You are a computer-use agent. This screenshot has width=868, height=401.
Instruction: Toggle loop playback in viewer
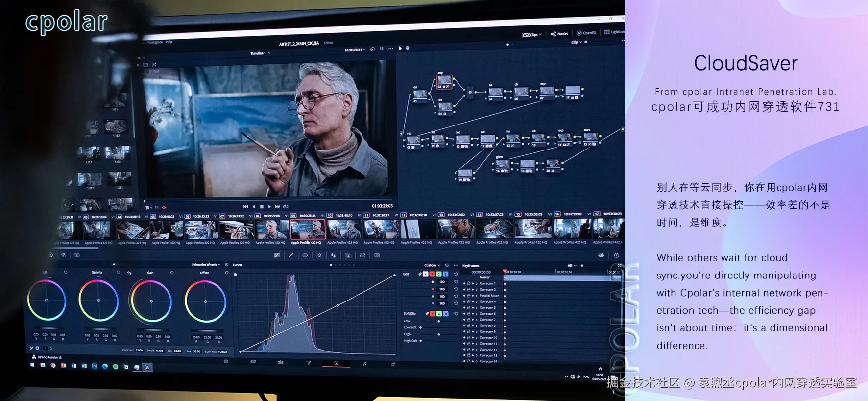tap(286, 207)
